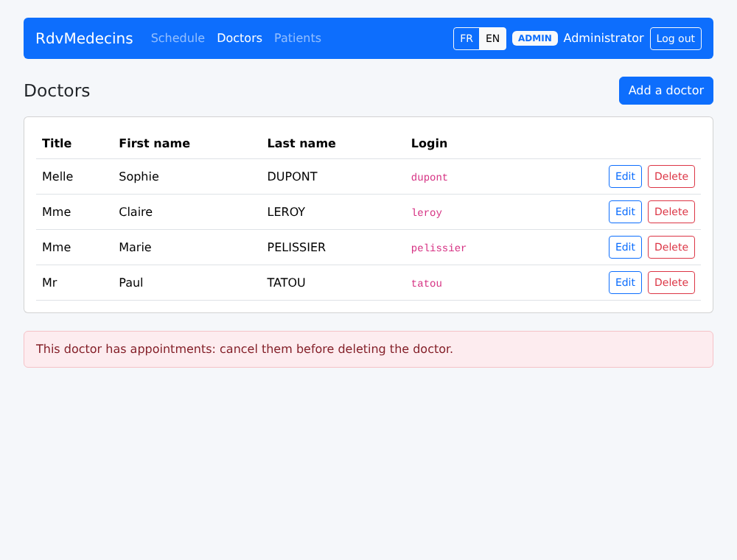
Task: Click the appointments error alert message
Action: pyautogui.click(x=368, y=349)
